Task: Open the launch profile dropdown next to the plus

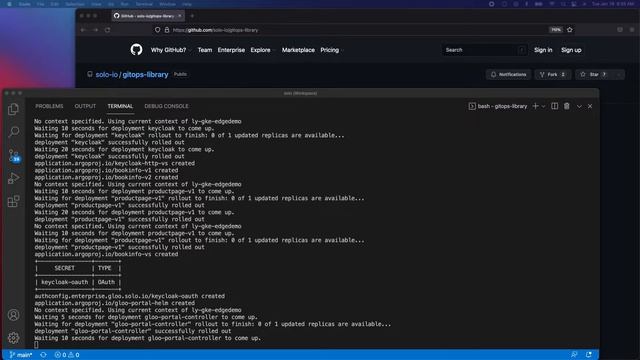Action: [543, 107]
